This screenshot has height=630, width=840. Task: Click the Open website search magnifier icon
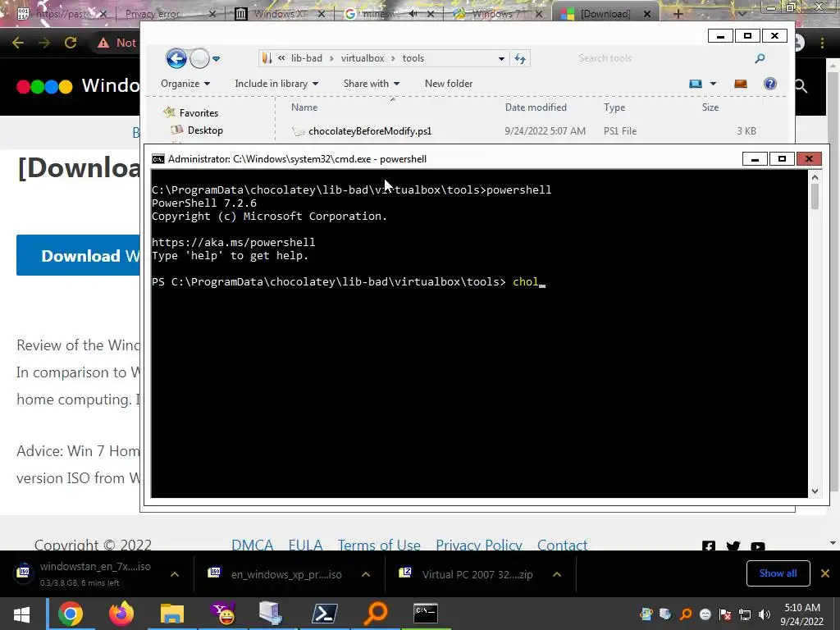[801, 85]
